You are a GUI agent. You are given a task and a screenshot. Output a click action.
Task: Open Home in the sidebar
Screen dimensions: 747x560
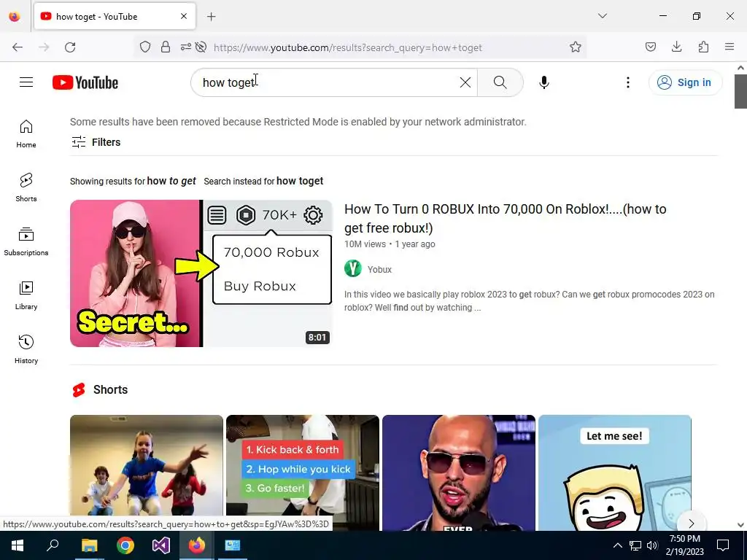(x=26, y=134)
